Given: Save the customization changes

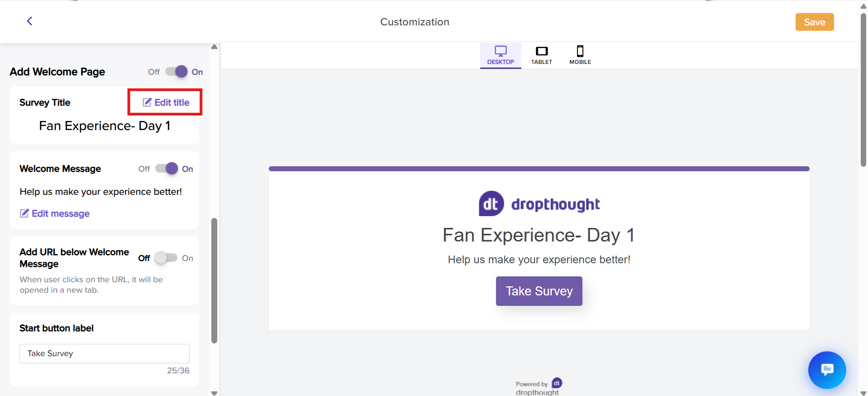Looking at the screenshot, I should click(814, 22).
